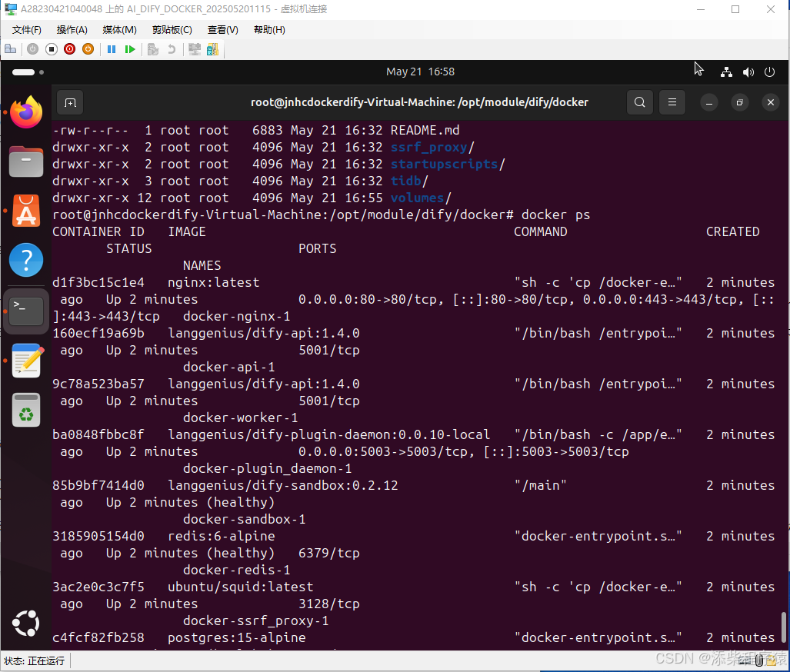Click container name docker-worker-1
Image resolution: width=790 pixels, height=672 pixels.
click(240, 418)
